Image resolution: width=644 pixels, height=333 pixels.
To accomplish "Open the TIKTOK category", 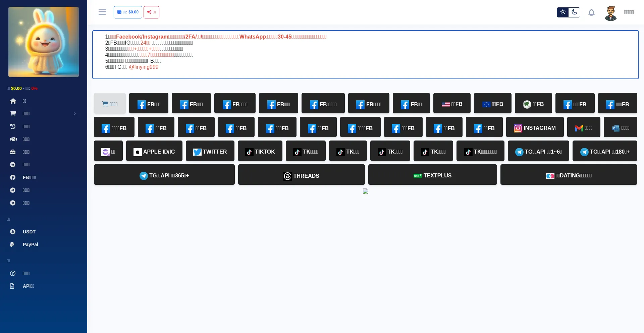I will pyautogui.click(x=260, y=152).
